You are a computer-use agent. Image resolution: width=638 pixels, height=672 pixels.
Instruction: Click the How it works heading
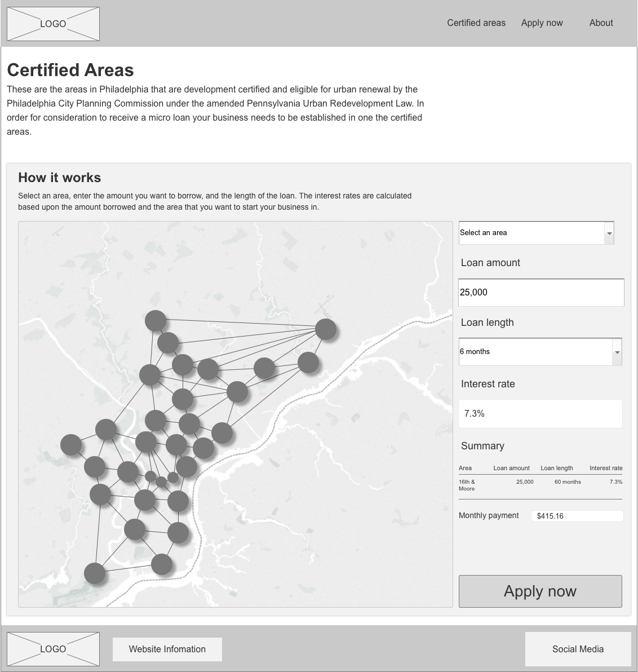pos(60,178)
